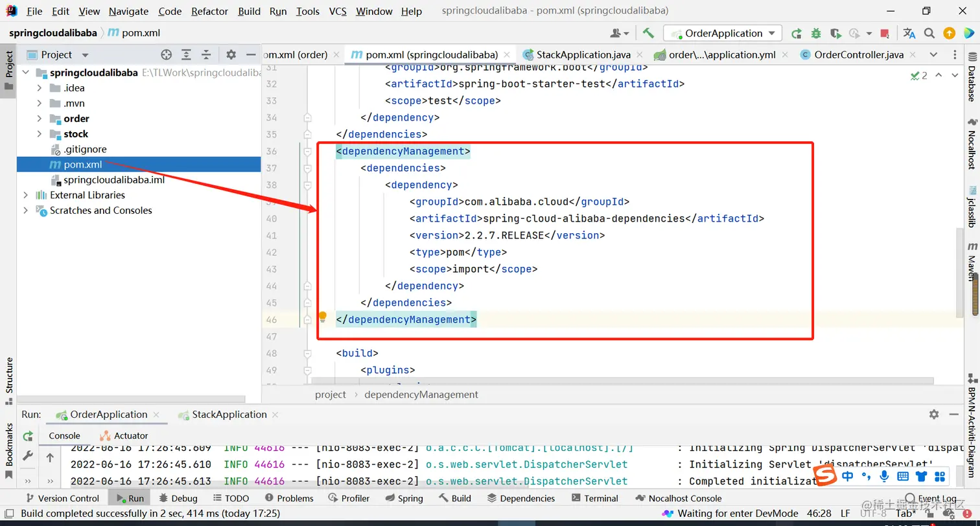Close the StackApplication.java editor tab

point(639,54)
